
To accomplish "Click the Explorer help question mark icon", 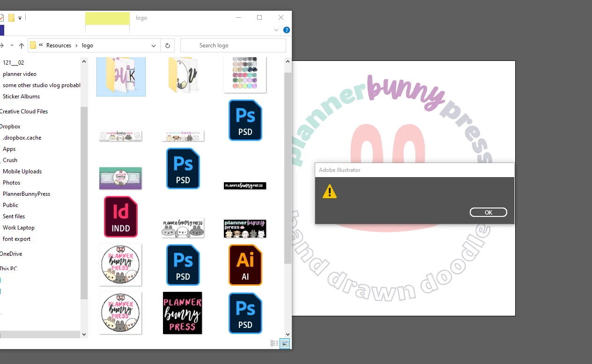I will [x=287, y=30].
